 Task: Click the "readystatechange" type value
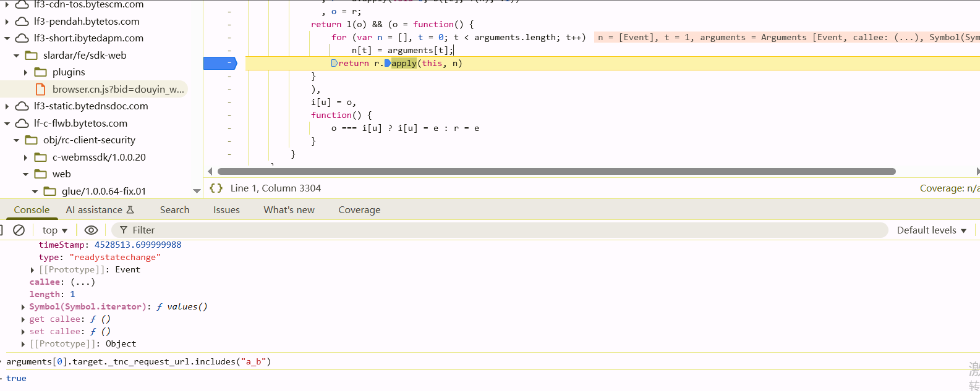coord(115,258)
